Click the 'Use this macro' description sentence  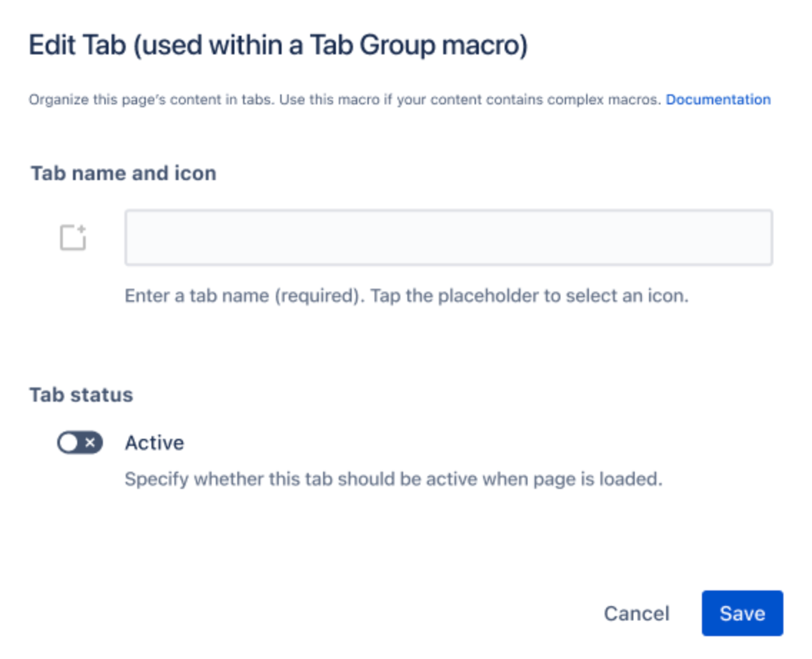[x=469, y=100]
